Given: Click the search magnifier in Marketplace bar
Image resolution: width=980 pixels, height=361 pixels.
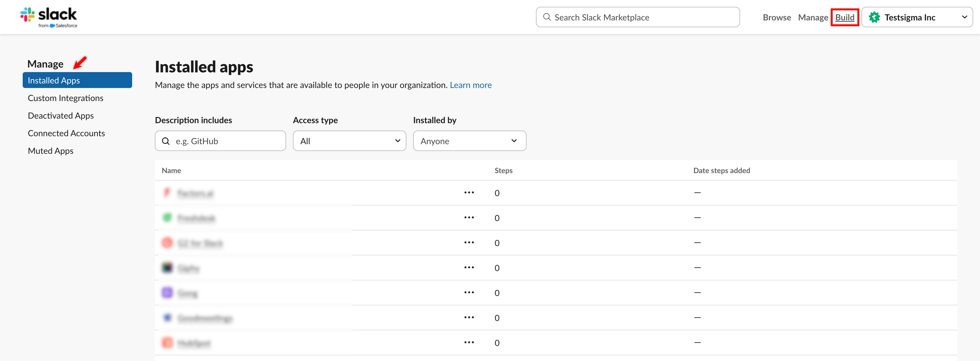Looking at the screenshot, I should pyautogui.click(x=547, y=17).
